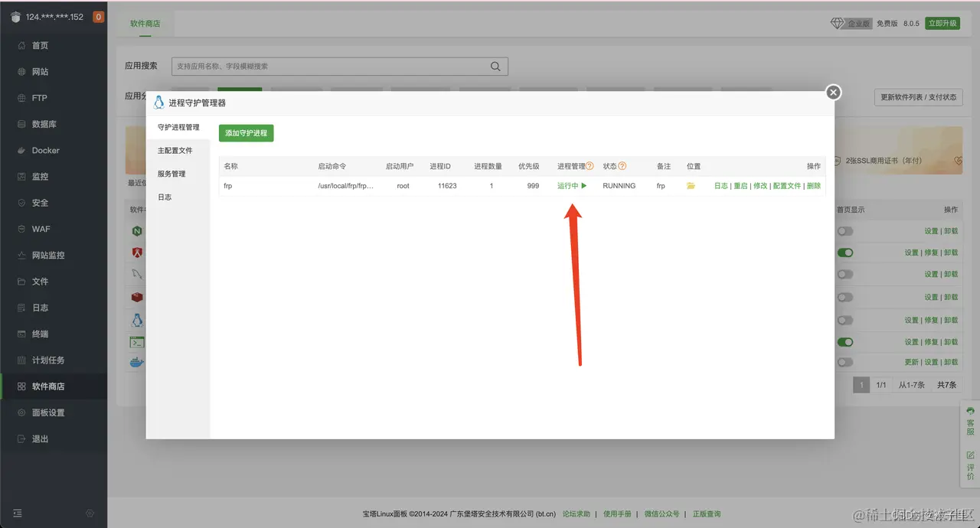Click the 2张SSL商用证书 banner text
Viewport: 980px width, 528px height.
[x=884, y=161]
